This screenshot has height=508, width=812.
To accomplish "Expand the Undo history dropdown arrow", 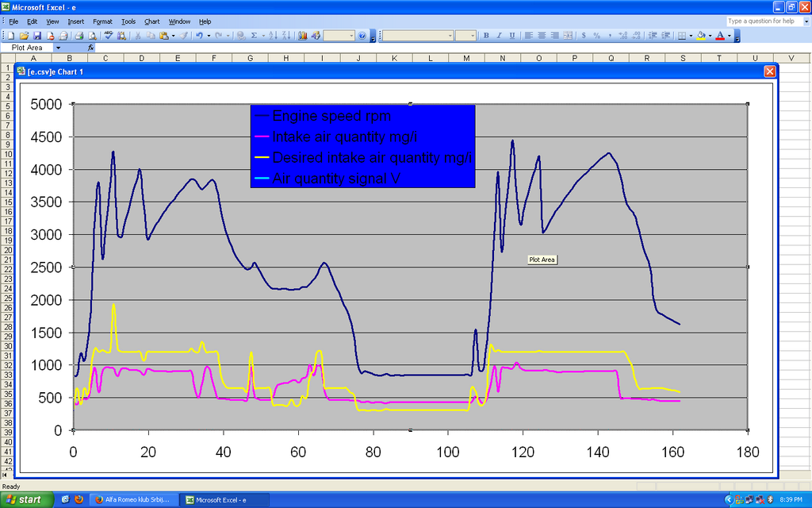I will [209, 35].
